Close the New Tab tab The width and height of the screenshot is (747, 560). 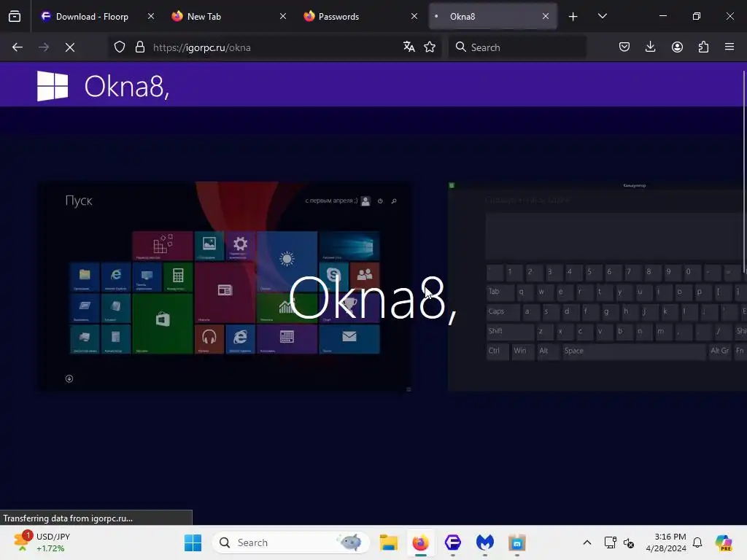(x=282, y=16)
